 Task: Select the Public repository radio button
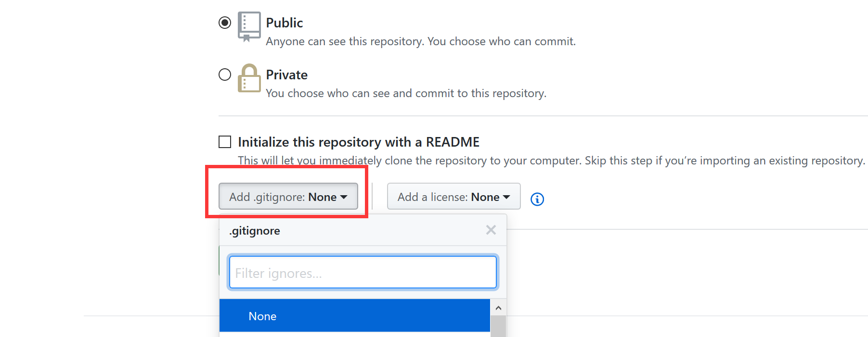tap(225, 23)
